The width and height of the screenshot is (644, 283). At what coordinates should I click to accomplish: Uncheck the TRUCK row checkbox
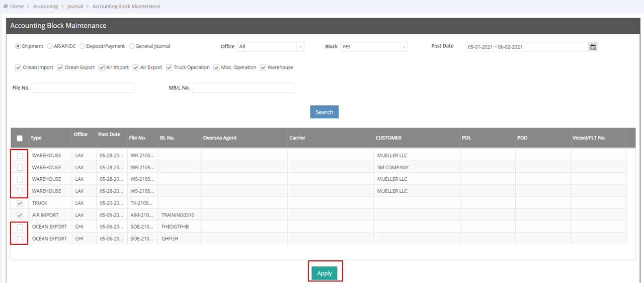point(20,203)
